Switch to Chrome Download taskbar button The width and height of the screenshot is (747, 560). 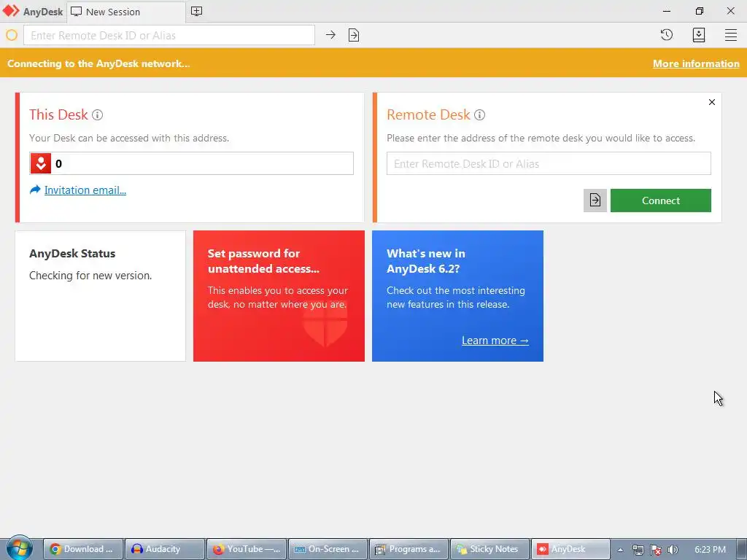pos(83,549)
